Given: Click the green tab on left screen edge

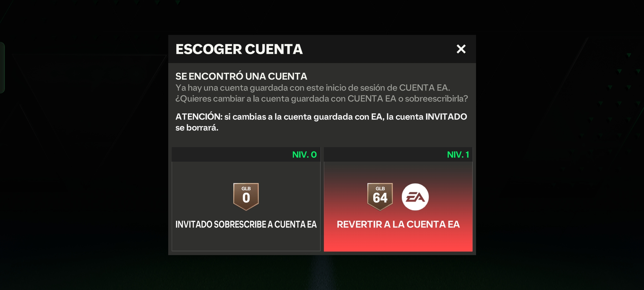Looking at the screenshot, I should tap(2, 68).
